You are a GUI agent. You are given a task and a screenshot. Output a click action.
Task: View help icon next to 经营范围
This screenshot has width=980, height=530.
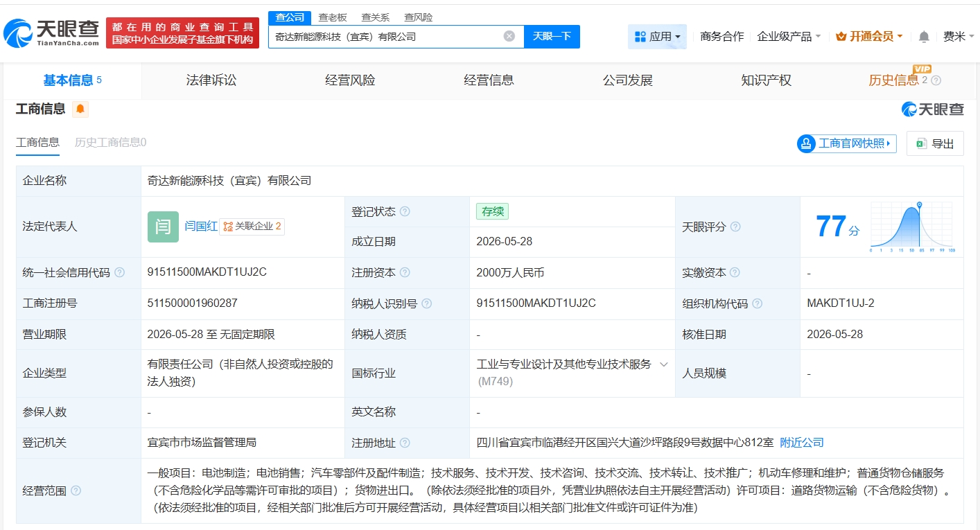click(x=76, y=491)
